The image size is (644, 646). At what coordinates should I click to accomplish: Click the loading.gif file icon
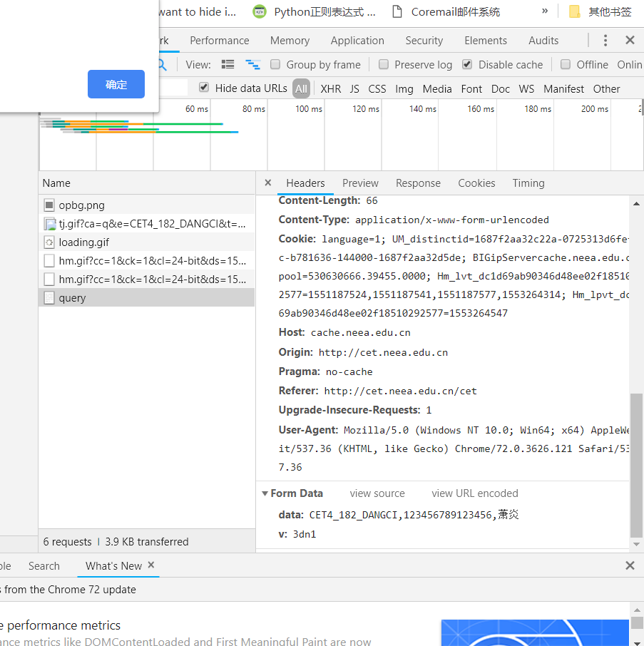pyautogui.click(x=49, y=242)
